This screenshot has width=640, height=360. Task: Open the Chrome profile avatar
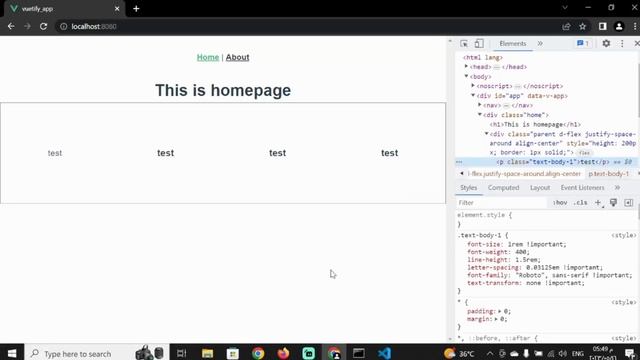pos(619,27)
